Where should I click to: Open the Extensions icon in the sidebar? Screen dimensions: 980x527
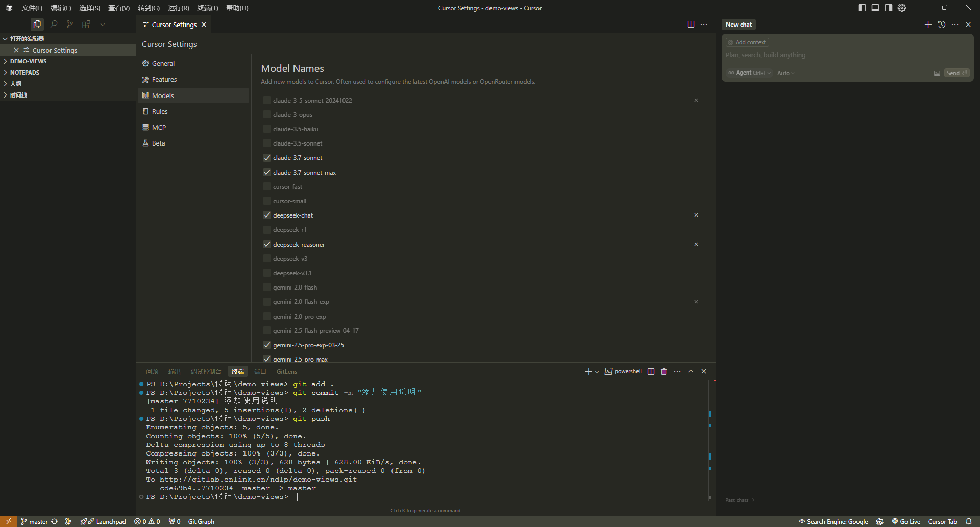click(86, 24)
